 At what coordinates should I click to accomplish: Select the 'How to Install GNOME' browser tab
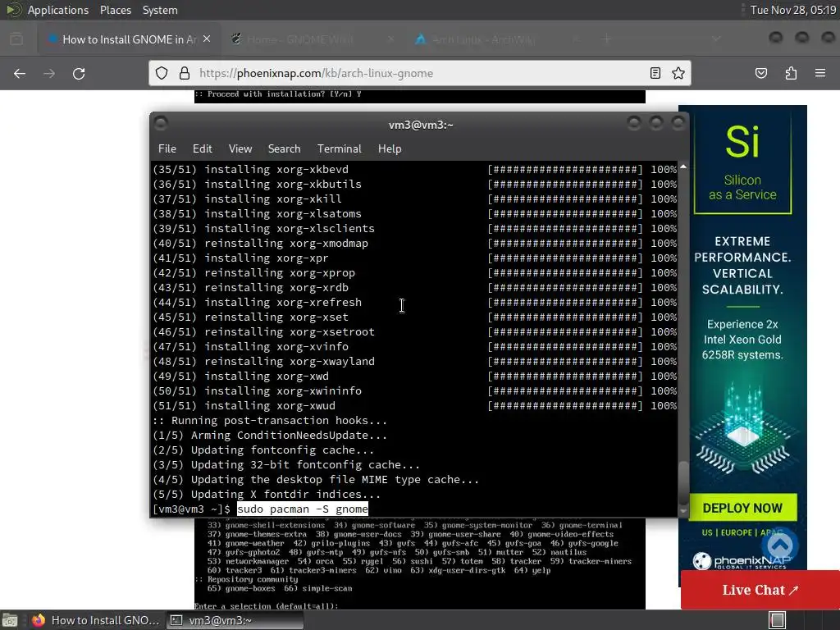pos(129,39)
